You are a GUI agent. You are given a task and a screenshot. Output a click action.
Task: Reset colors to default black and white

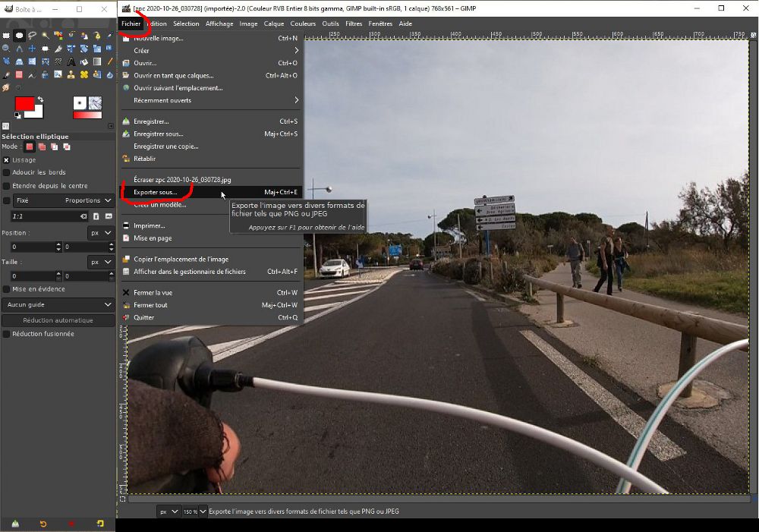coord(18,115)
